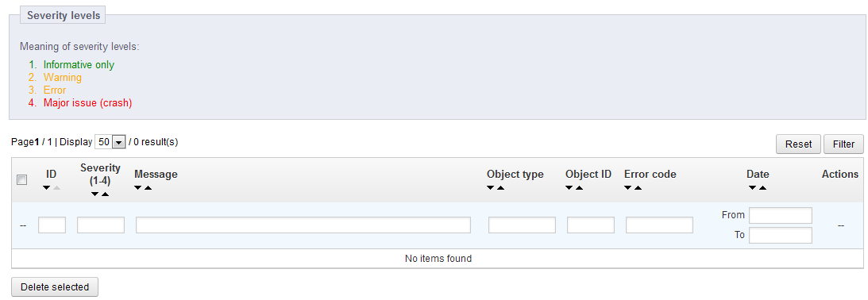
Task: Click the 'Informative only' severity text
Action: click(x=79, y=65)
